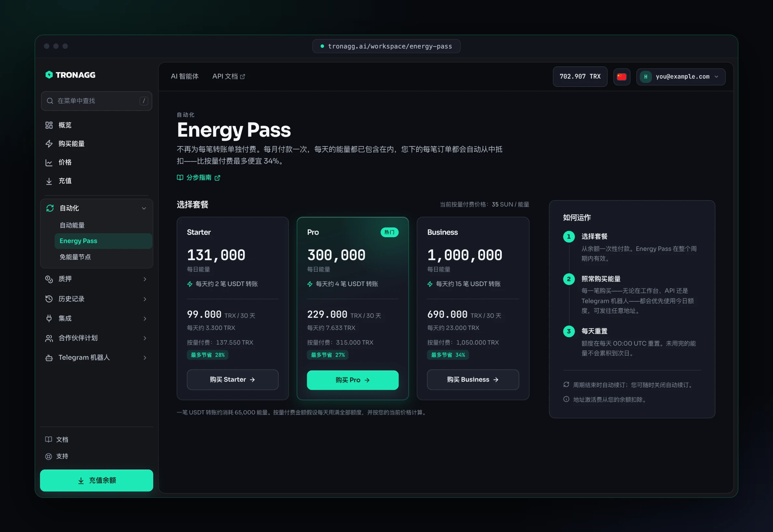Expand the 合作伙伴计划 menu chevron
773x532 pixels.
tap(144, 338)
